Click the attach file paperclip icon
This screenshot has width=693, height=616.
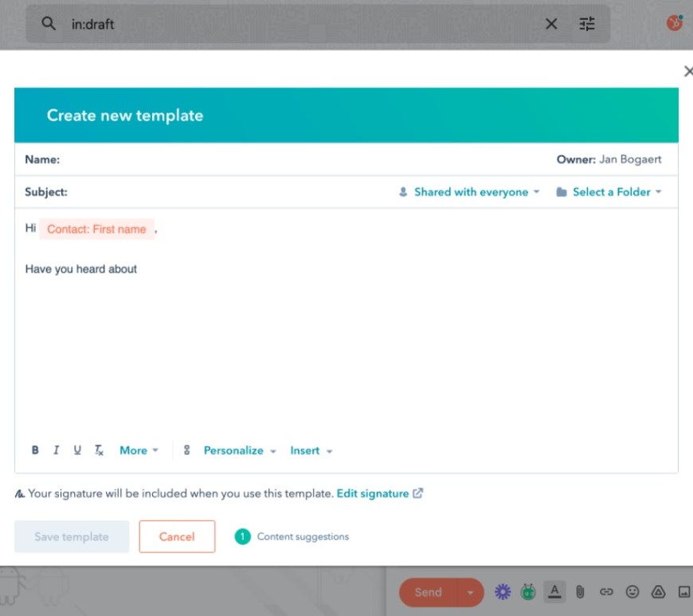coord(581,592)
